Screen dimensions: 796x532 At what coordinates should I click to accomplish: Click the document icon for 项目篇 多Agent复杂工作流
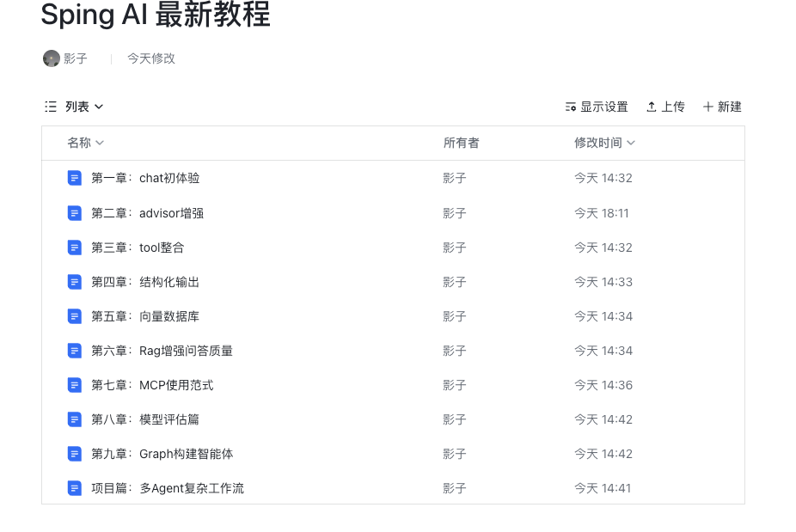[x=75, y=488]
